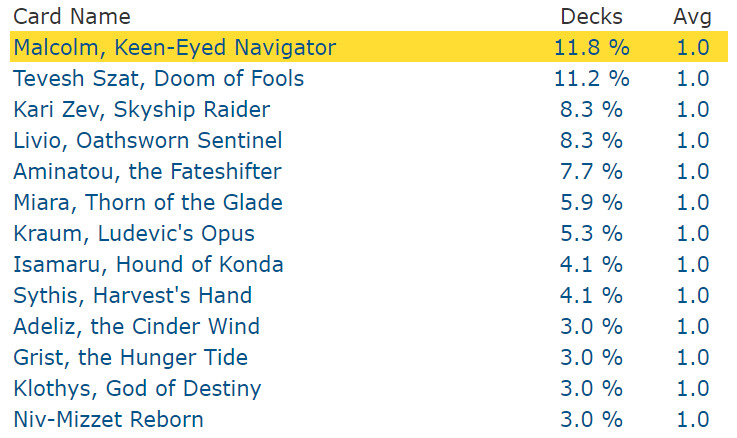The height and width of the screenshot is (438, 737).
Task: Select Isamaru, Hound of Konda link
Action: [148, 264]
